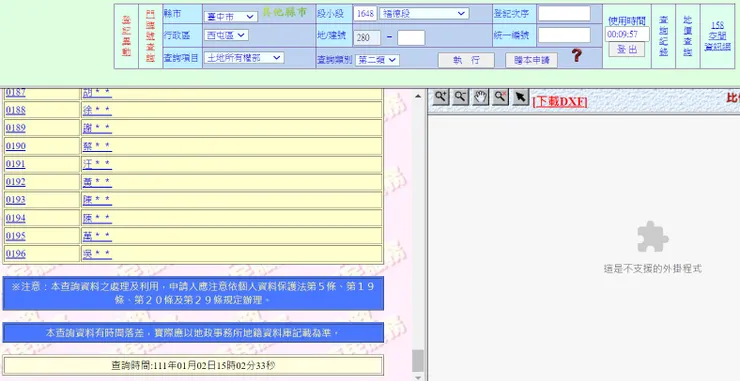
Task: Open the 查詢紀錄 menu item
Action: 663,36
